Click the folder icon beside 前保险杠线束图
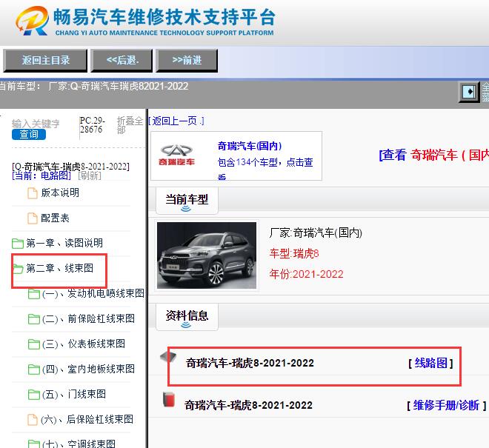Image resolution: width=489 pixels, height=448 pixels. pos(33,319)
